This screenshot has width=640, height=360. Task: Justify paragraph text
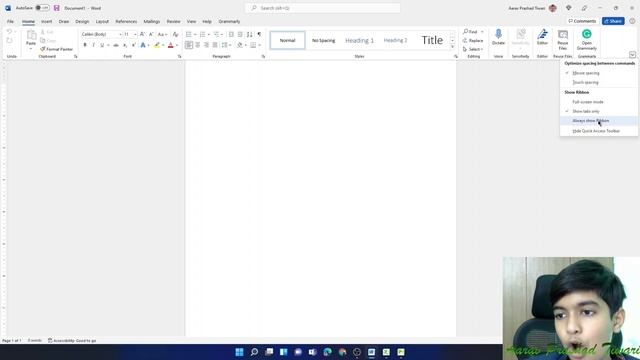point(215,45)
